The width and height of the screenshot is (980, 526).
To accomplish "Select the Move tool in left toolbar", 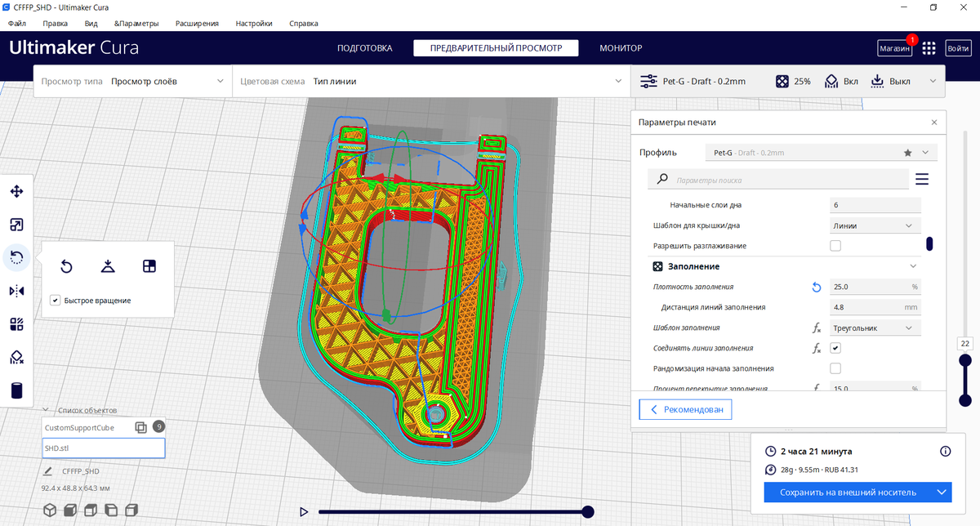I will point(16,191).
